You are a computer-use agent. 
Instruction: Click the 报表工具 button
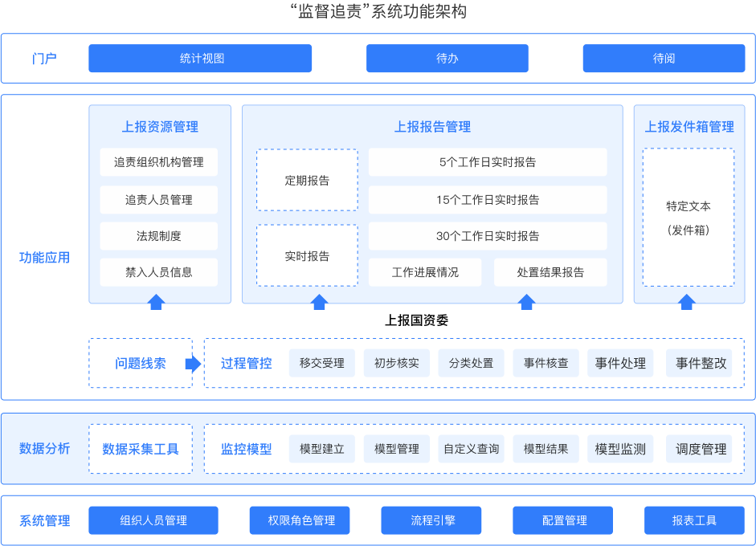pyautogui.click(x=694, y=520)
